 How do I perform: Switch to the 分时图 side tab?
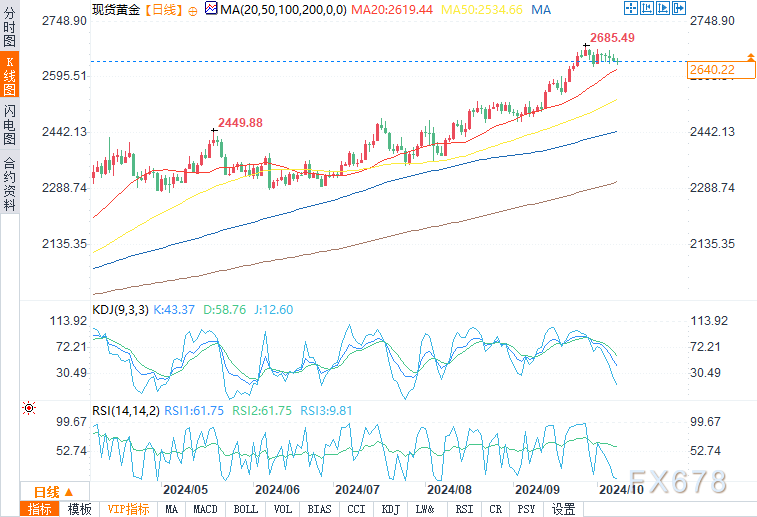[x=9, y=31]
